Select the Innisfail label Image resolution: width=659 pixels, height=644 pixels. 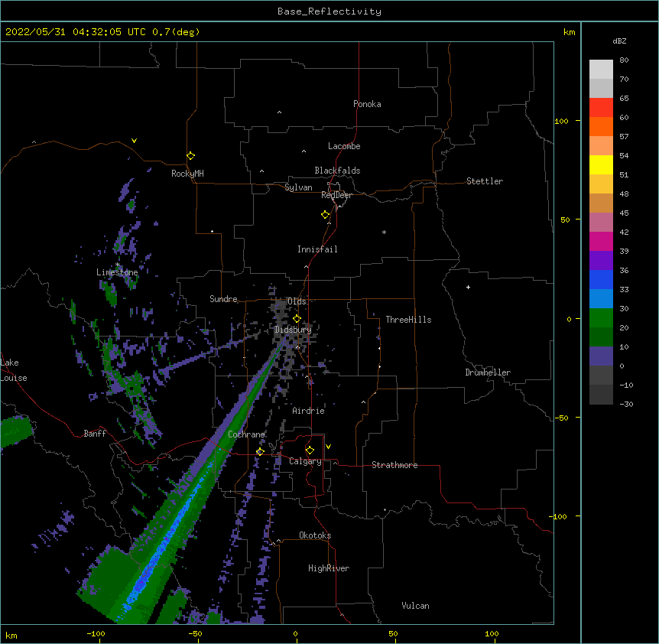pyautogui.click(x=317, y=249)
